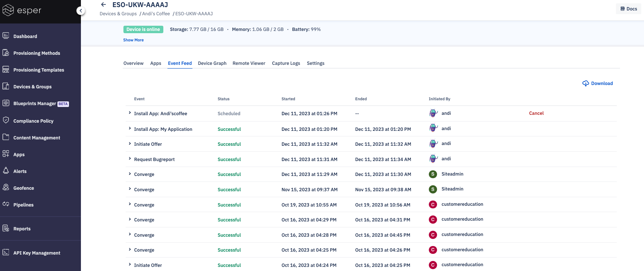Click the Device is online badge
644x271 pixels.
[143, 29]
